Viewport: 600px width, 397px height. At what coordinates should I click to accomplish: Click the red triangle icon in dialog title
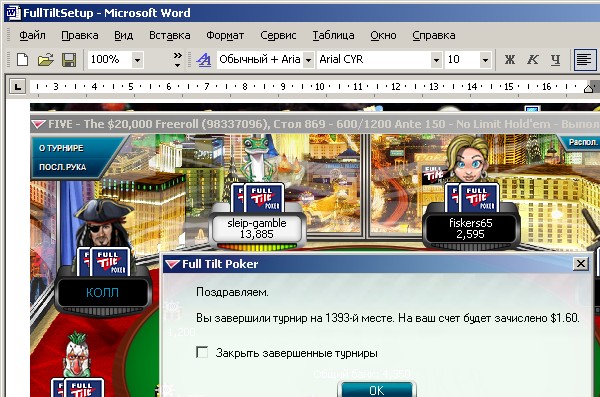(172, 264)
